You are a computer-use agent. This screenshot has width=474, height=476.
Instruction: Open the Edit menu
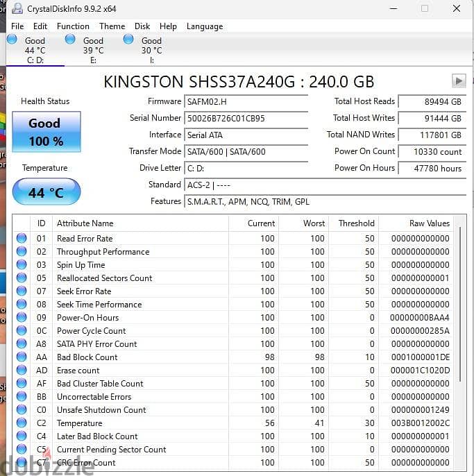(x=40, y=26)
